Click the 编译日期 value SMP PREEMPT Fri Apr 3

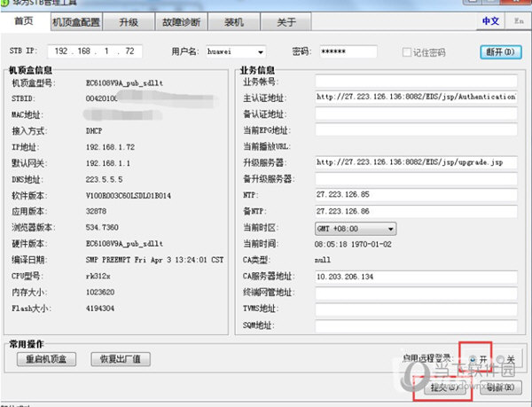tap(154, 260)
